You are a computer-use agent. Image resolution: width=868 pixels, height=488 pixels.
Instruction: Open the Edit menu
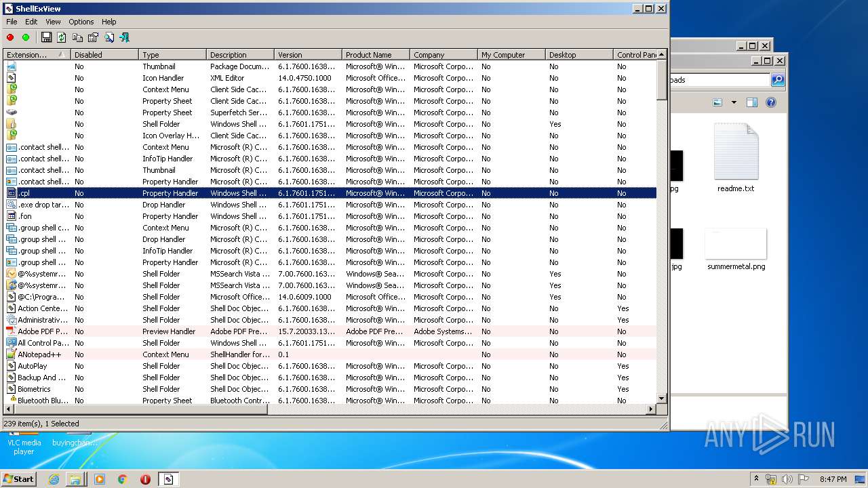(x=31, y=22)
